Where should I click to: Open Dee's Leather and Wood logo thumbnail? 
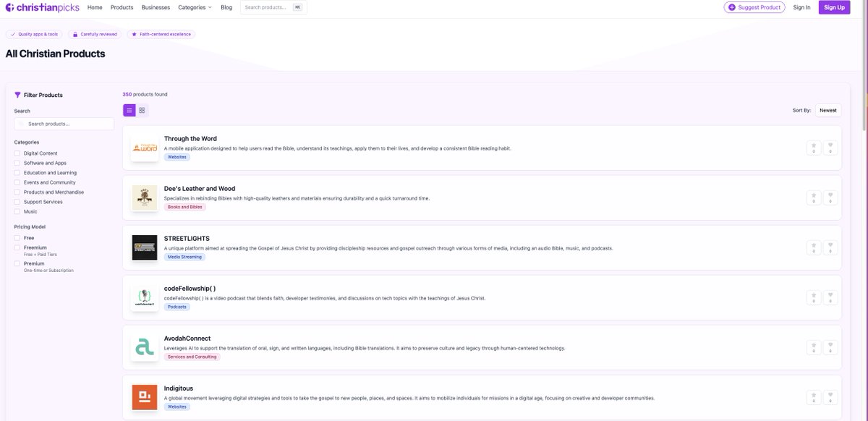click(x=145, y=197)
